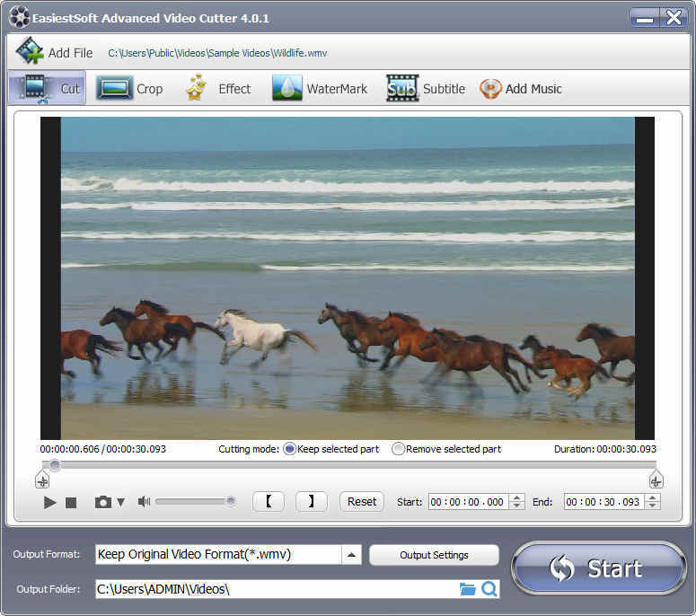The width and height of the screenshot is (696, 616).
Task: Click the left trim start marker
Action: (42, 480)
